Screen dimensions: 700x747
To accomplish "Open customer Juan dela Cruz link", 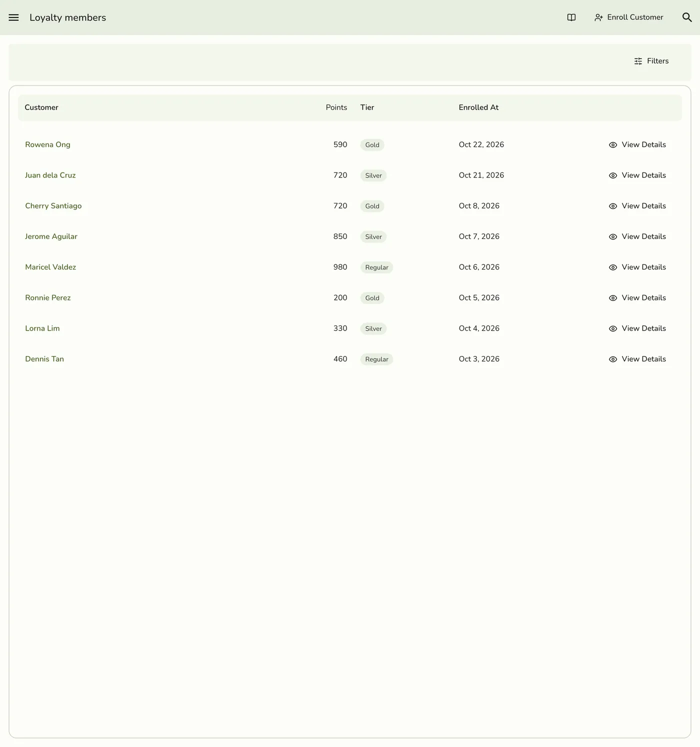I will (x=50, y=175).
